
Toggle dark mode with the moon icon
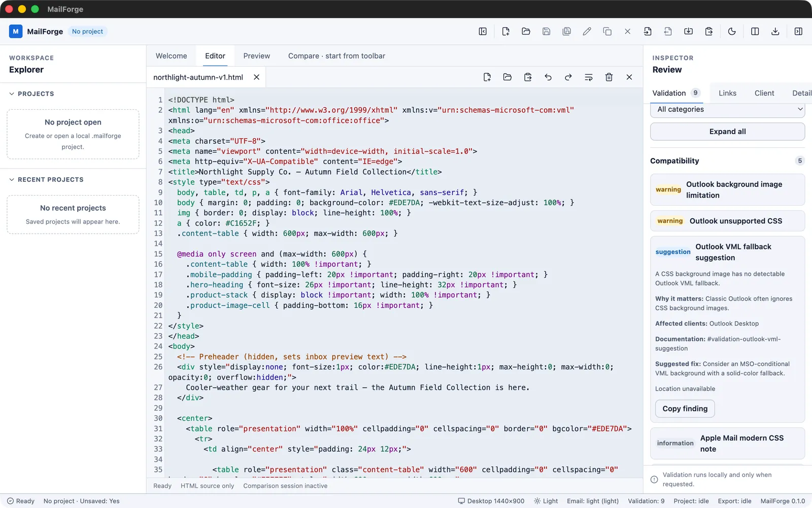[x=732, y=31]
